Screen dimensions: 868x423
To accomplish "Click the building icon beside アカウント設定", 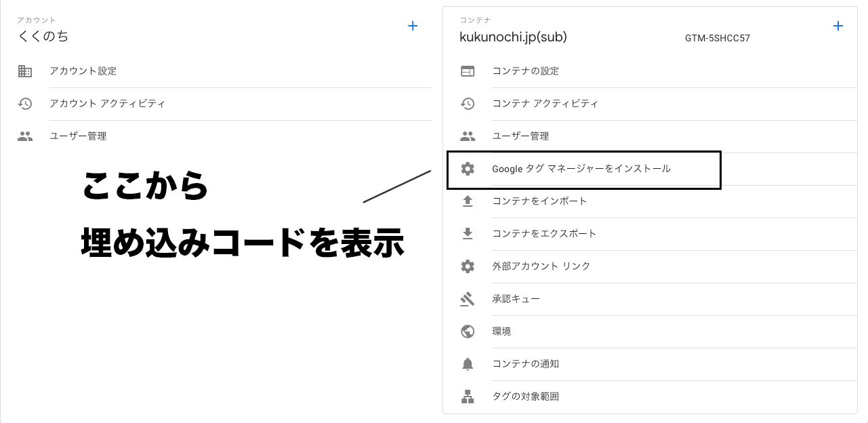I will pos(25,71).
